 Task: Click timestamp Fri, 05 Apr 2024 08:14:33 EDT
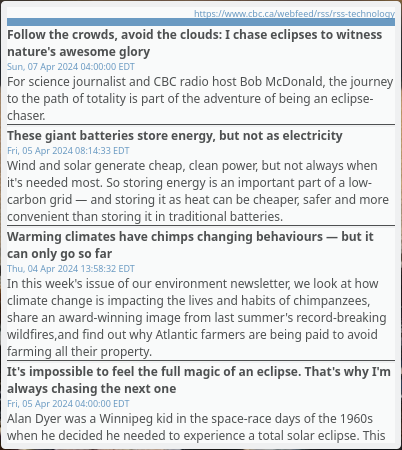click(68, 151)
